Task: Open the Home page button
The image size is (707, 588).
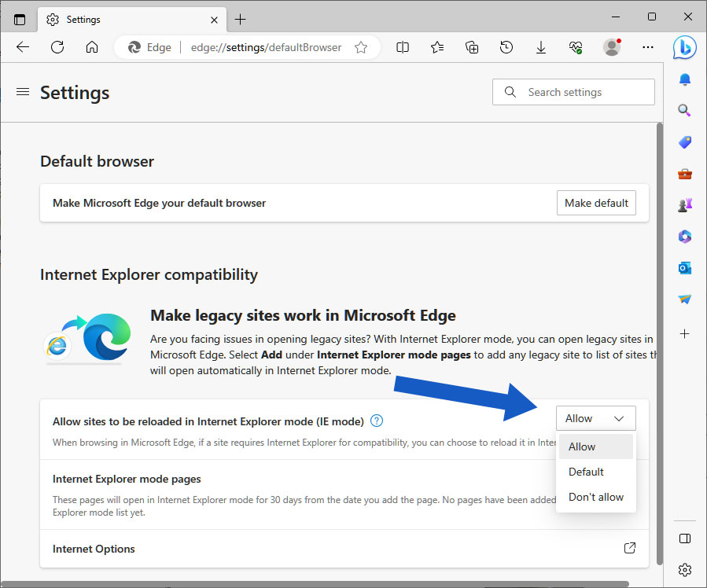Action: tap(92, 47)
